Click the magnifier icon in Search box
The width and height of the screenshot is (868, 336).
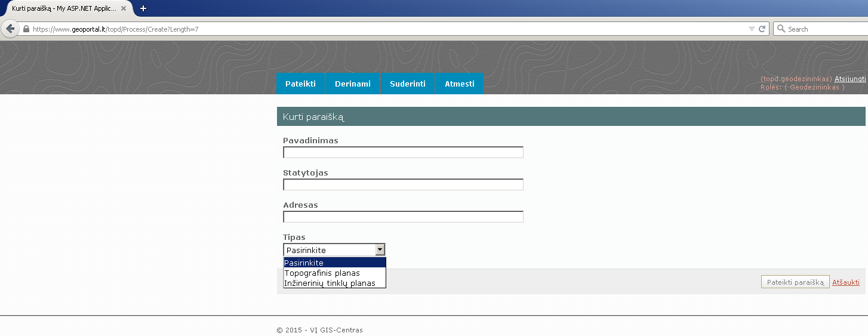click(x=781, y=29)
